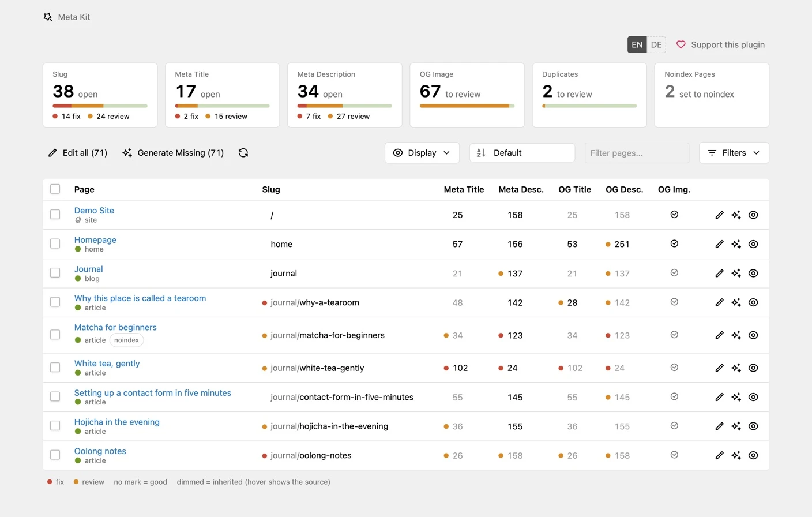The image size is (812, 517).
Task: Check the Journal row checkbox
Action: [55, 273]
